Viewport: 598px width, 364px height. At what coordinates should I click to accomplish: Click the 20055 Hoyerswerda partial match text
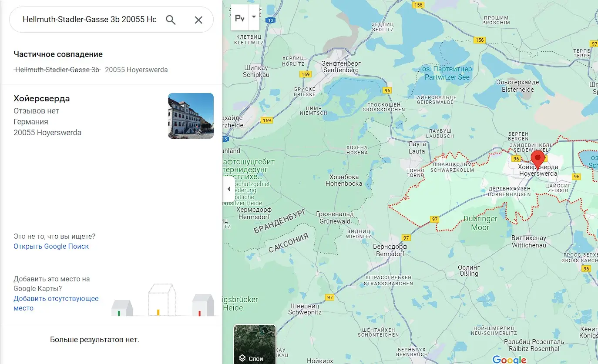pos(136,70)
